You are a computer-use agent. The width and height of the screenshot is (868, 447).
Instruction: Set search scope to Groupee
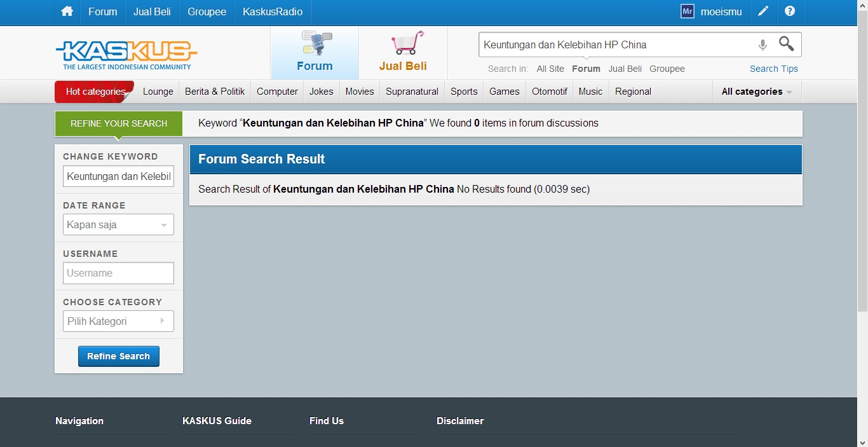667,69
